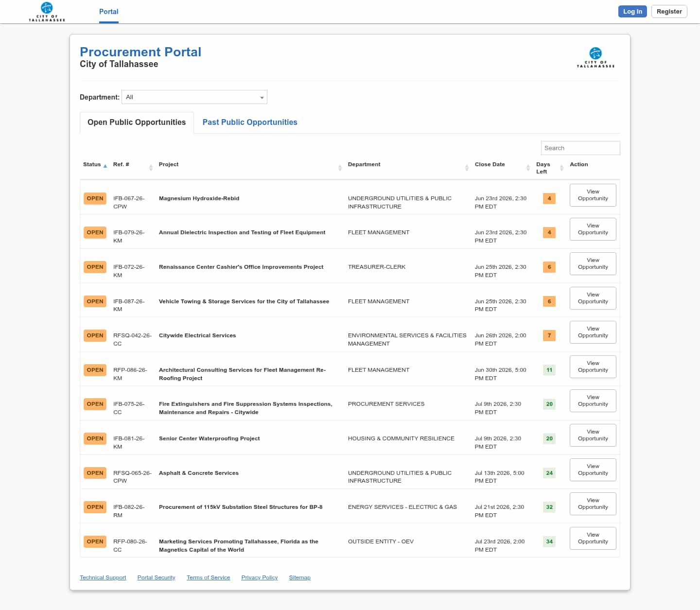View Opportunity for Vehicle Towing & Storage Services

593,298
